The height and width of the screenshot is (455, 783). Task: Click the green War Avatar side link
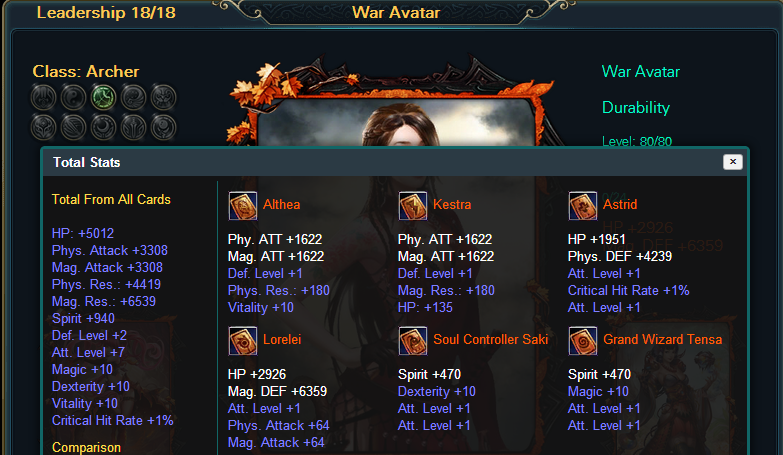point(641,71)
